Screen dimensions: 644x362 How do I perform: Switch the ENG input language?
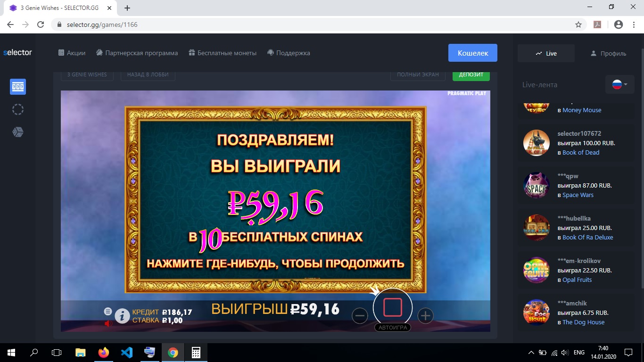pyautogui.click(x=579, y=353)
